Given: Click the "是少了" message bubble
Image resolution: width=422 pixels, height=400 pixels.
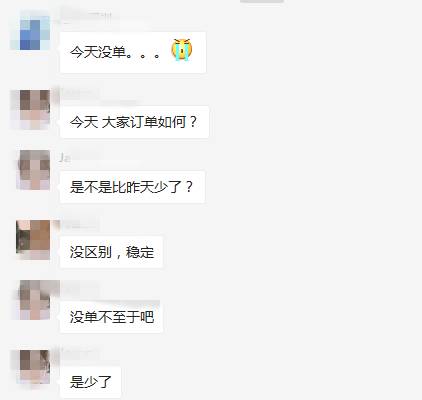Looking at the screenshot, I should coord(90,382).
